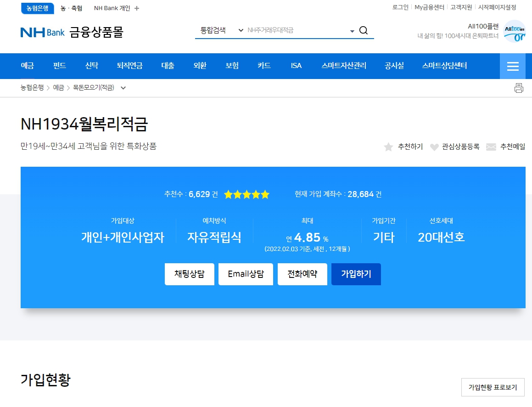Click the 28,684 account count

coord(360,194)
